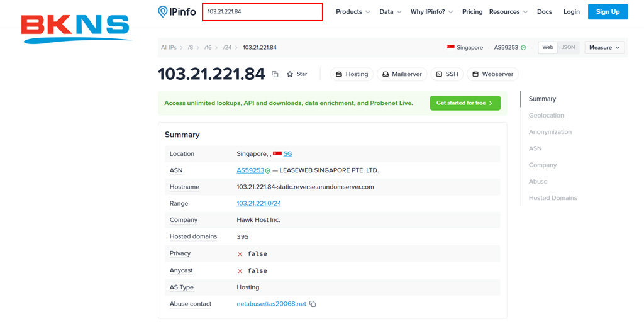Star this IP address
The height and width of the screenshot is (322, 644).
pyautogui.click(x=297, y=74)
